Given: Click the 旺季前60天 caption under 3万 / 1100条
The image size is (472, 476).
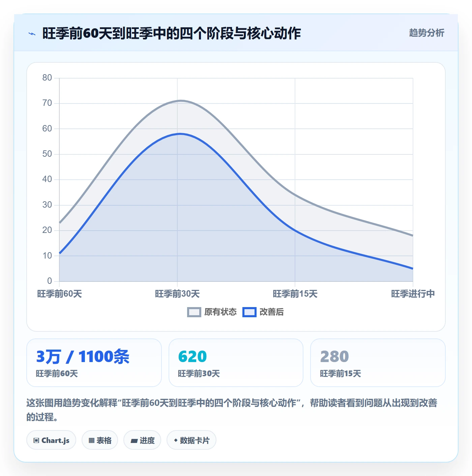Looking at the screenshot, I should 57,374.
